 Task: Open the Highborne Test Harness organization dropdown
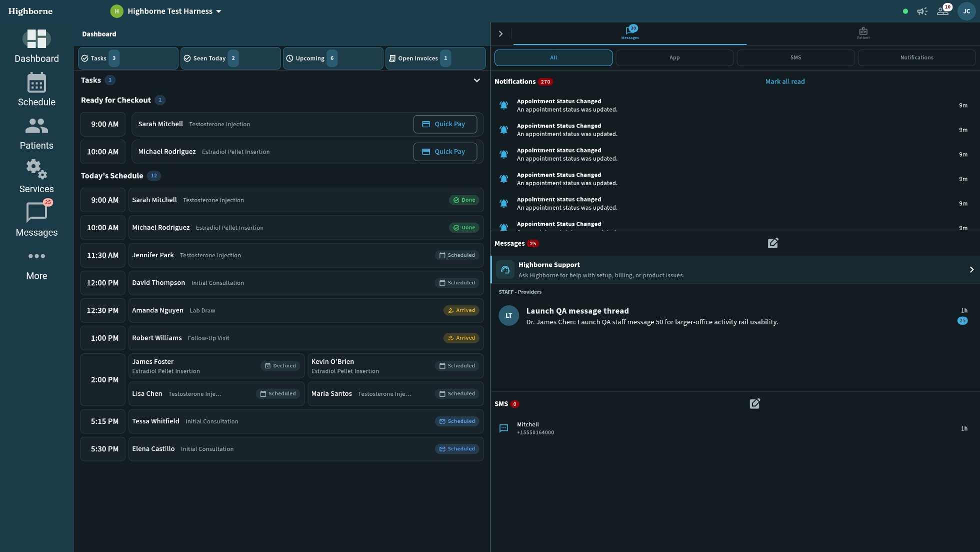click(174, 11)
